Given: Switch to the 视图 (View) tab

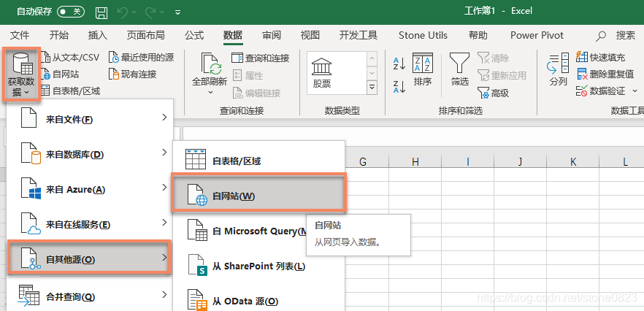Looking at the screenshot, I should pos(310,35).
